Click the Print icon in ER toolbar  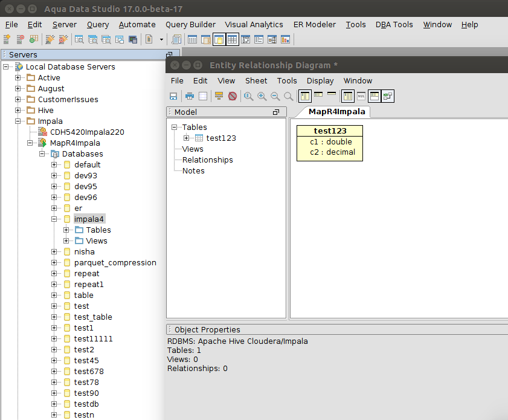point(190,96)
